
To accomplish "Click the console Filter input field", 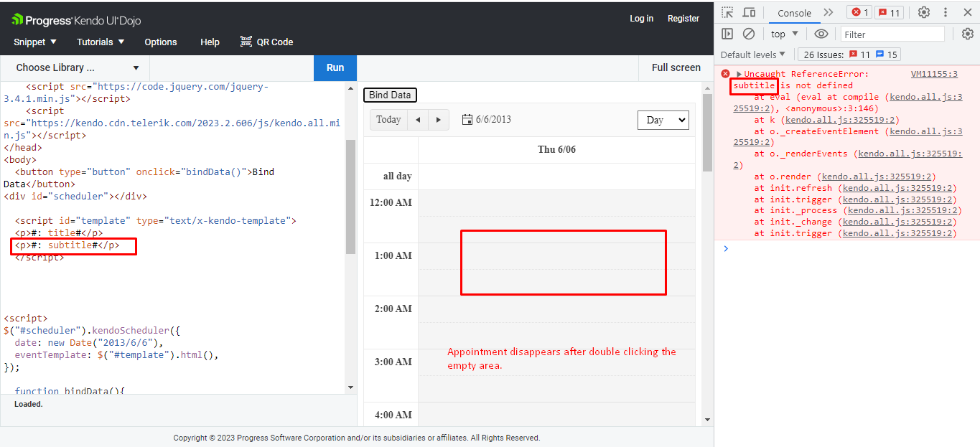I will tap(892, 34).
